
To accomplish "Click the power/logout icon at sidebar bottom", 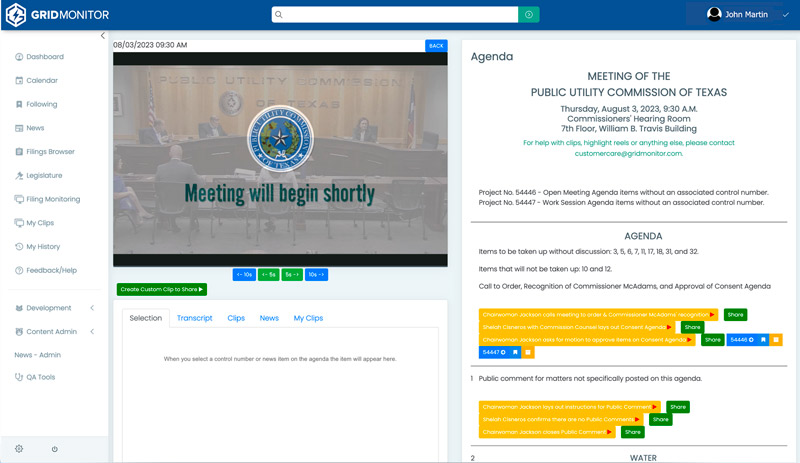I will click(55, 449).
